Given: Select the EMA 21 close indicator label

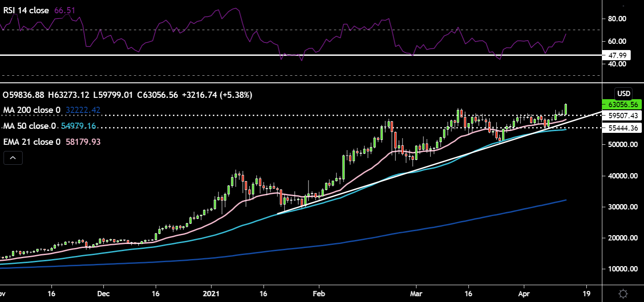Looking at the screenshot, I should [x=31, y=142].
